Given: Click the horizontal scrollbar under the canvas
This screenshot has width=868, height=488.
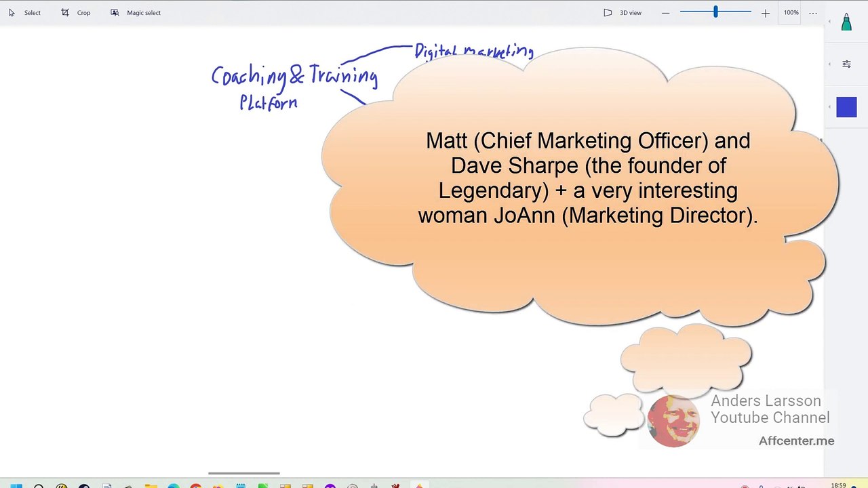Looking at the screenshot, I should (x=244, y=473).
